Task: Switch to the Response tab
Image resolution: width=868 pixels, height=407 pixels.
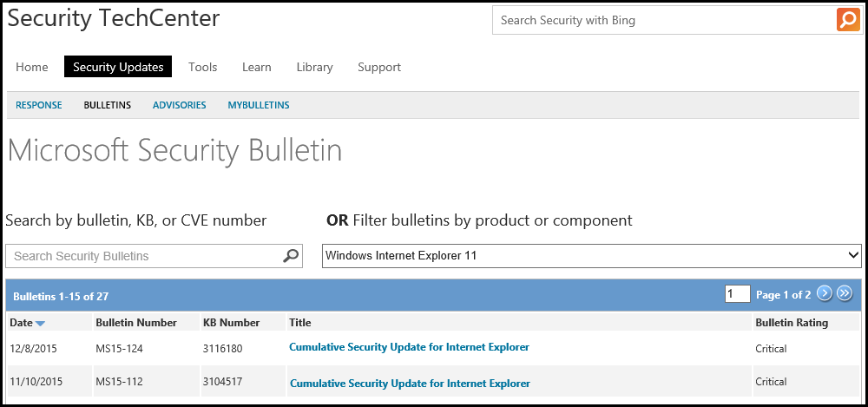Action: click(39, 105)
